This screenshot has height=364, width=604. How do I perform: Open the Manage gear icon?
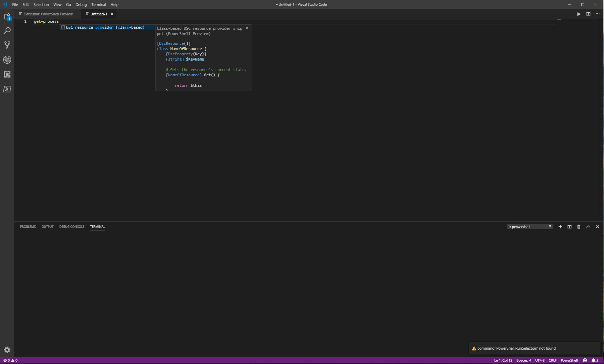(7, 350)
